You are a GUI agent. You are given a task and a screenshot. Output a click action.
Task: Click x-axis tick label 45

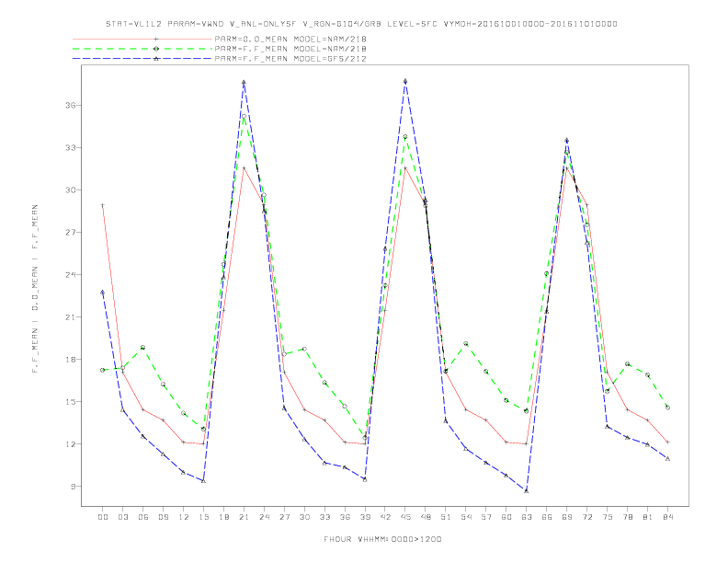click(405, 517)
